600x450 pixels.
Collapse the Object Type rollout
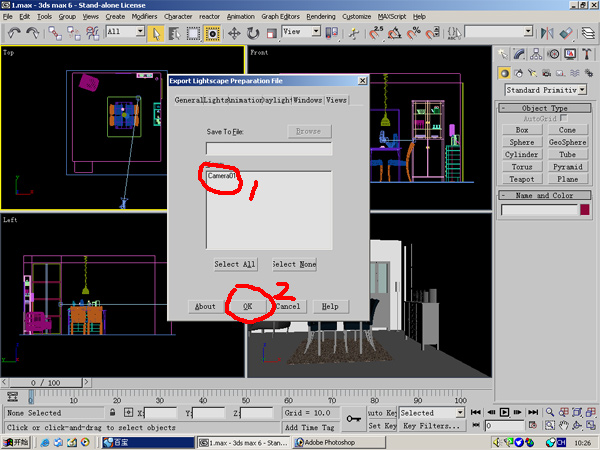(545, 107)
